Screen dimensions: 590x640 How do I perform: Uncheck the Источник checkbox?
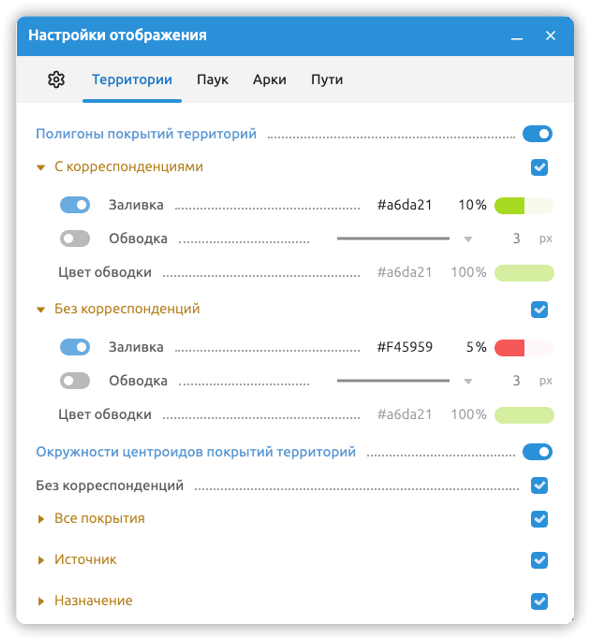pos(539,560)
